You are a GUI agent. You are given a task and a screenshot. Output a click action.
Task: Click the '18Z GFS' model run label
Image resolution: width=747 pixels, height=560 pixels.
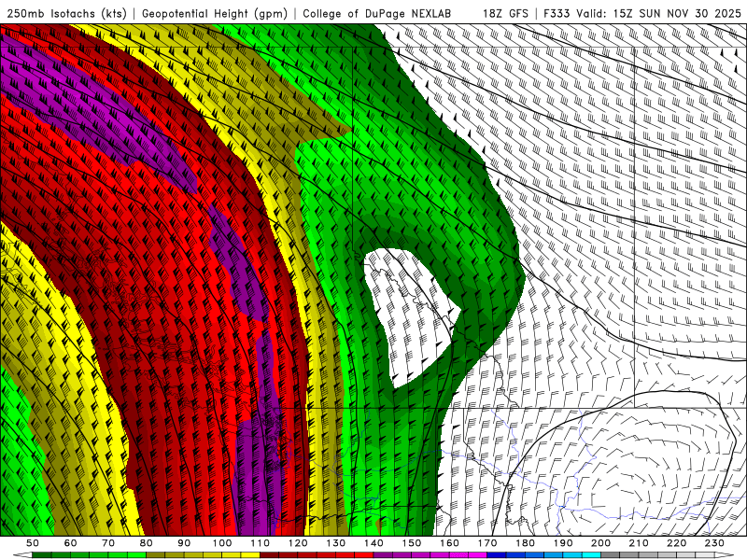pyautogui.click(x=505, y=13)
